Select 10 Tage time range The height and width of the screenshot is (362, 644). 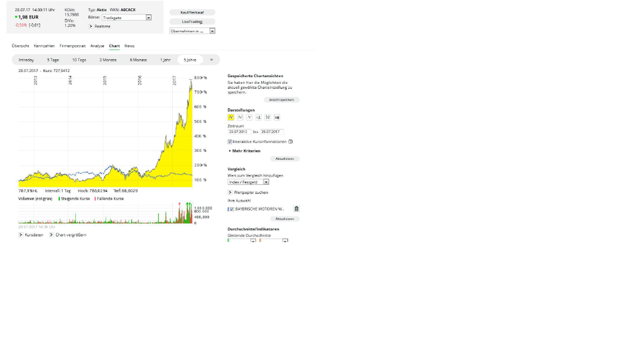click(79, 60)
